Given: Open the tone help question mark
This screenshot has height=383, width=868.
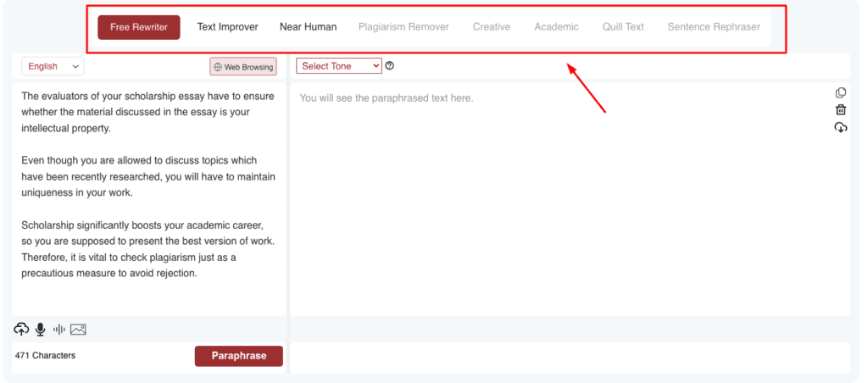Looking at the screenshot, I should coord(390,66).
